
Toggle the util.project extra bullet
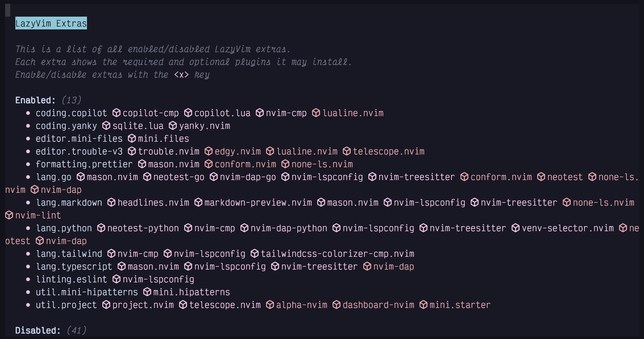coord(28,305)
